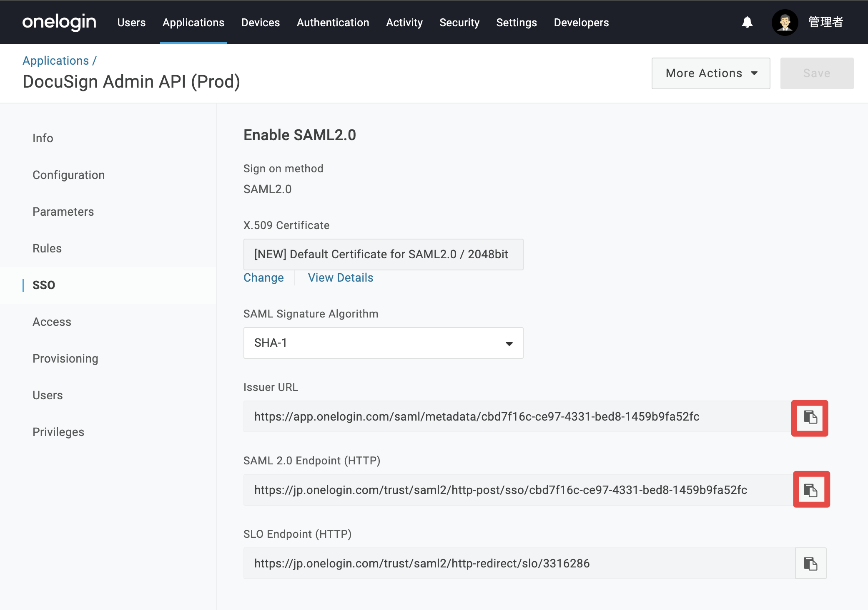Viewport: 868px width, 610px height.
Task: Open the Authentication navigation menu
Action: (333, 23)
